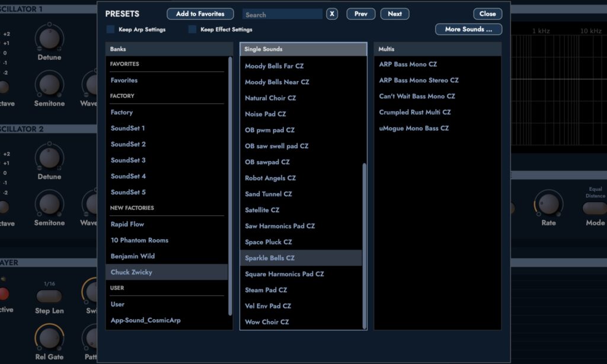Image resolution: width=607 pixels, height=364 pixels.
Task: Select Sparkle Bells CZ preset
Action: click(x=301, y=258)
